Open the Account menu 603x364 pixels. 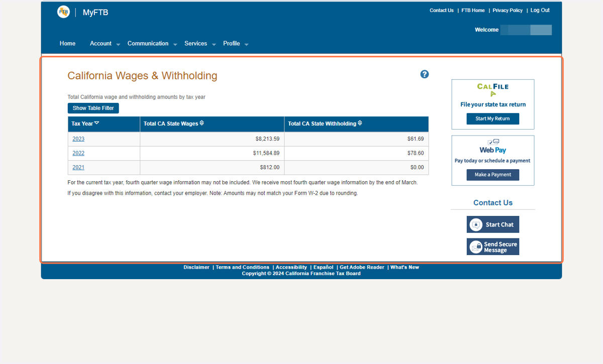coord(100,44)
